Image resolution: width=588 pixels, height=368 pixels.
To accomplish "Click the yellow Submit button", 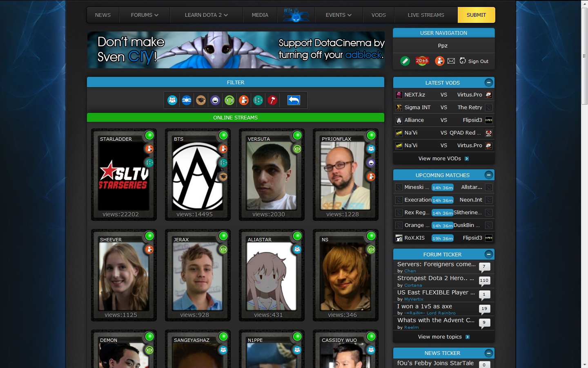I will coord(477,15).
